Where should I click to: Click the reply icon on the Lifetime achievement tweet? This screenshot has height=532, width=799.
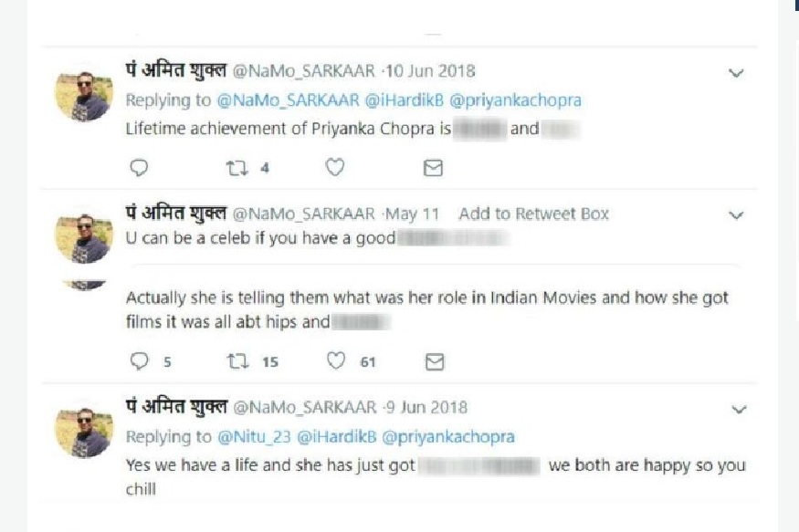138,167
